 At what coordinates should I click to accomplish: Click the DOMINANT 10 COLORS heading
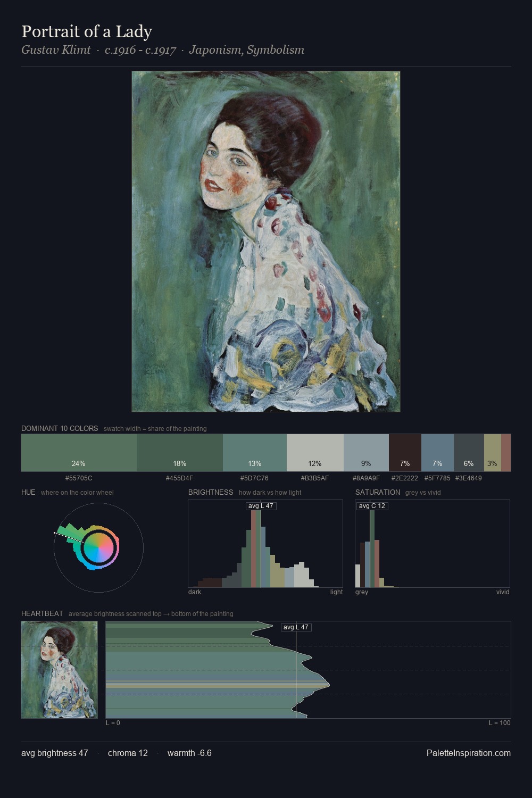pyautogui.click(x=60, y=428)
